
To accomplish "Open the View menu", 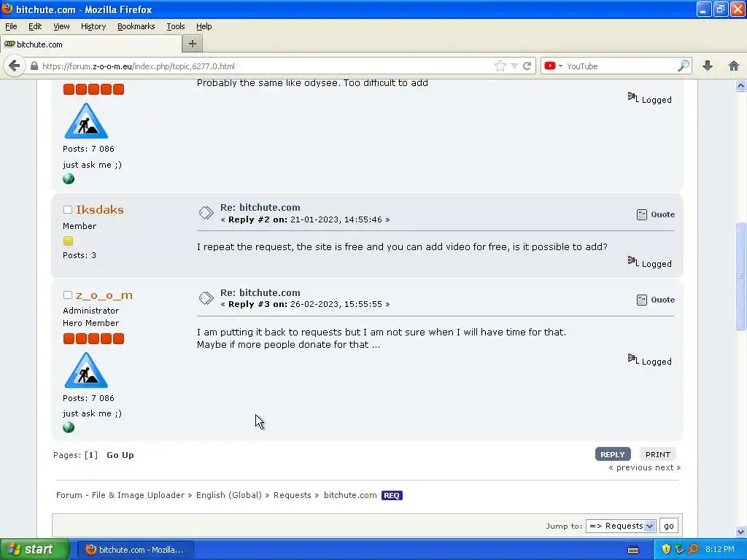I will [x=61, y=26].
